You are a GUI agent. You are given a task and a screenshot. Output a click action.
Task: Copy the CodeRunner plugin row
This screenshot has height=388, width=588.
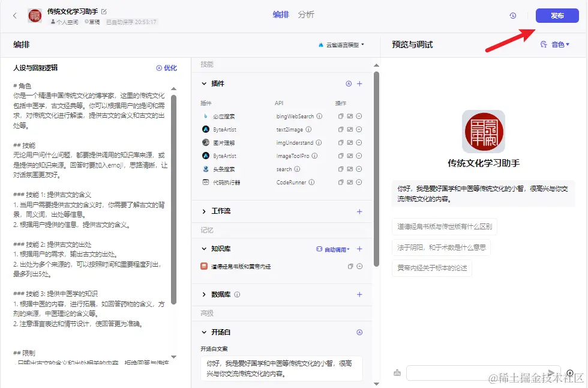pos(341,183)
